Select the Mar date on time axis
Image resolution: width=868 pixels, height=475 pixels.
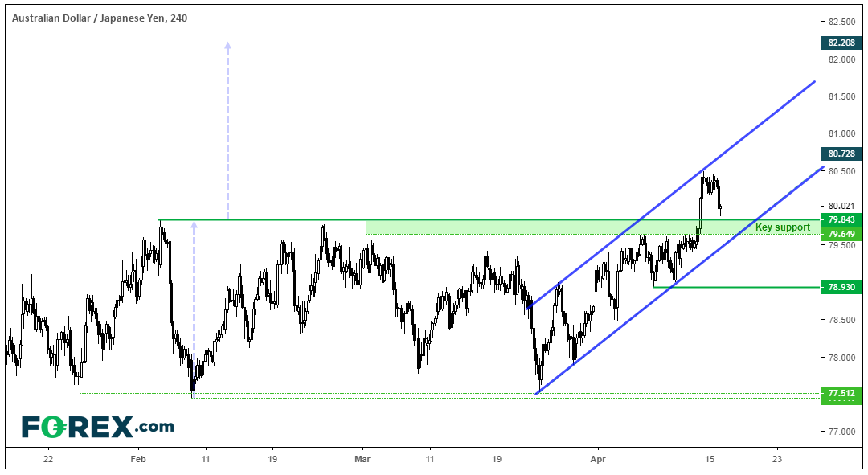pos(362,460)
